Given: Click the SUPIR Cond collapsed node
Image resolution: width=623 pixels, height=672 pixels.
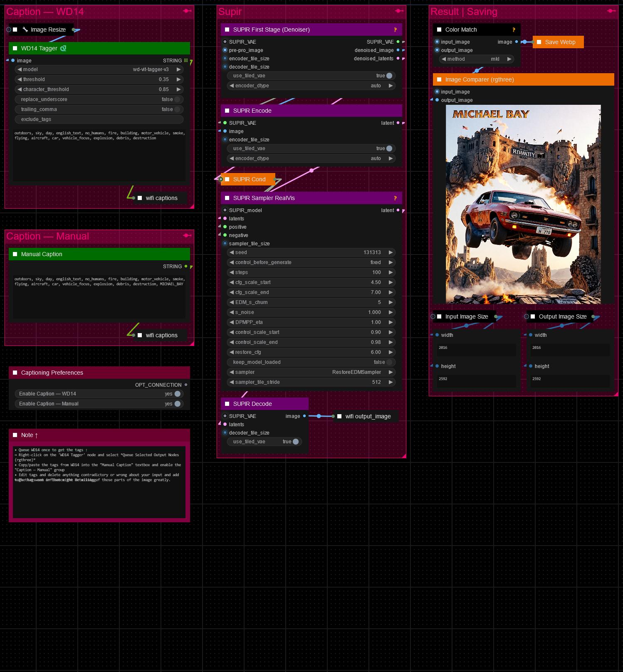Looking at the screenshot, I should (x=249, y=179).
